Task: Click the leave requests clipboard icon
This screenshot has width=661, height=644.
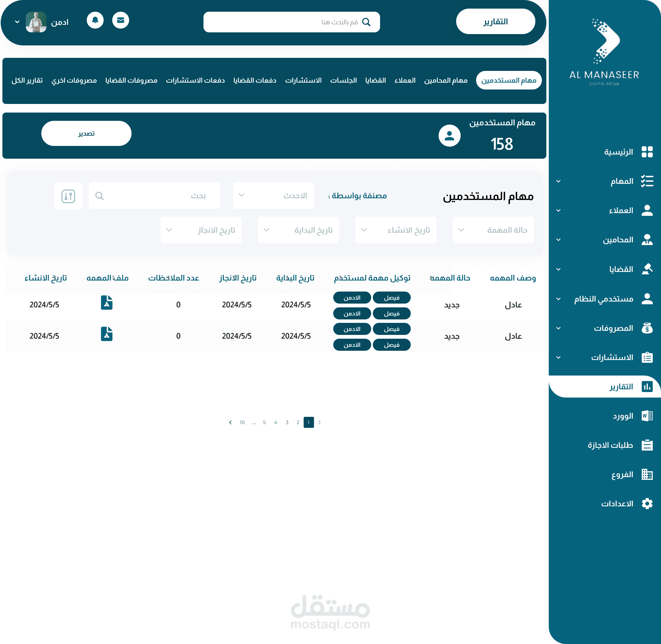Action: 647,445
